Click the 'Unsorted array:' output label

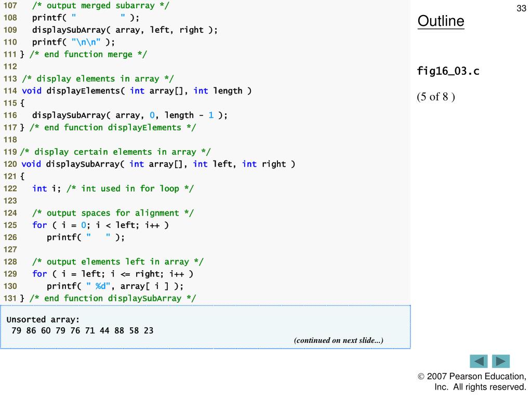43,320
